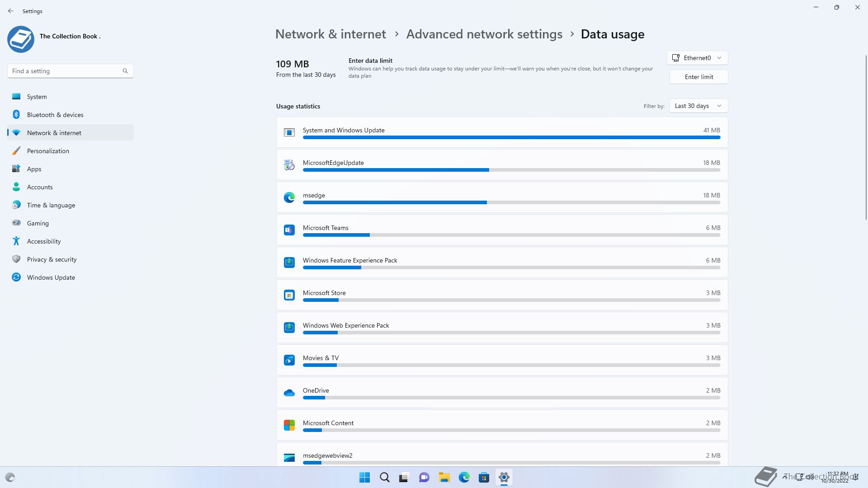The width and height of the screenshot is (868, 488).
Task: Open Accounts settings category
Action: tap(71, 187)
